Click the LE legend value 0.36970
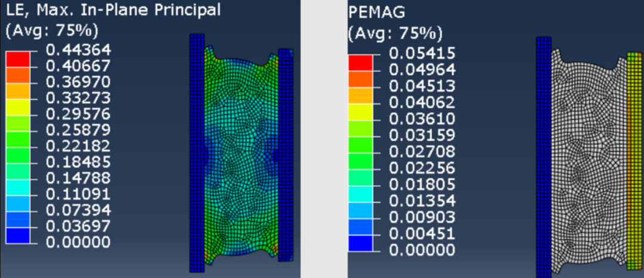 pos(78,82)
